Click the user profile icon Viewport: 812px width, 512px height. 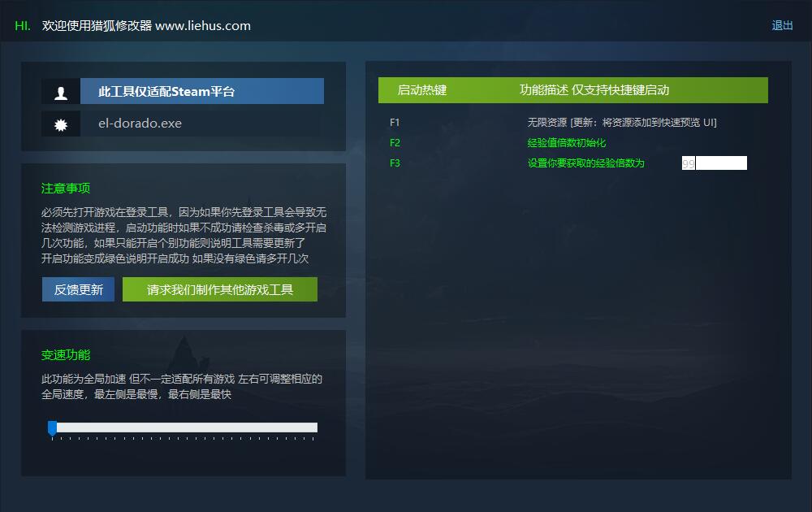tap(61, 92)
